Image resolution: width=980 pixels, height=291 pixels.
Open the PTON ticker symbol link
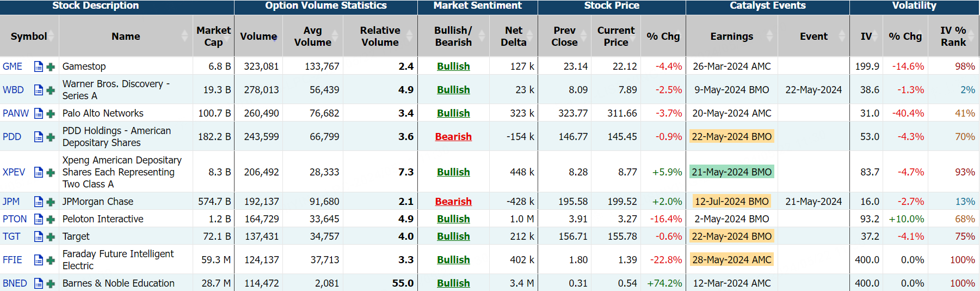click(15, 219)
